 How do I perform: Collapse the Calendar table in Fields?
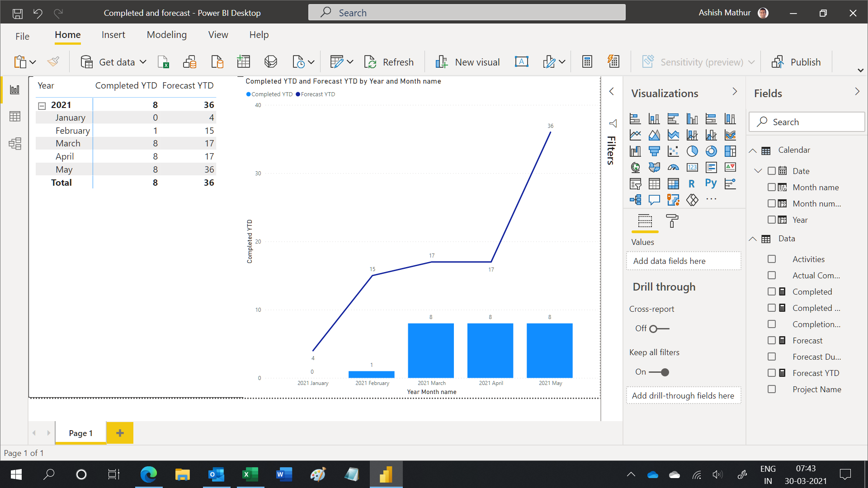pyautogui.click(x=753, y=150)
